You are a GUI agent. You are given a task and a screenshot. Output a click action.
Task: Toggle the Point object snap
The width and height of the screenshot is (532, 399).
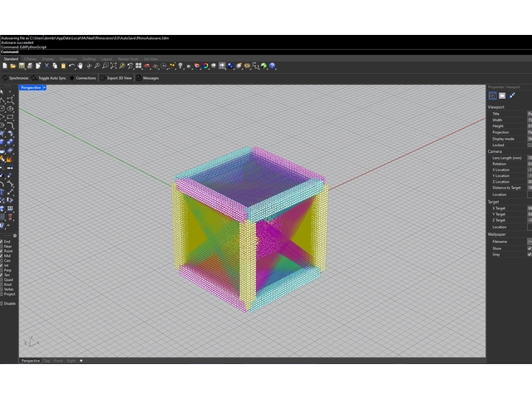pyautogui.click(x=2, y=251)
